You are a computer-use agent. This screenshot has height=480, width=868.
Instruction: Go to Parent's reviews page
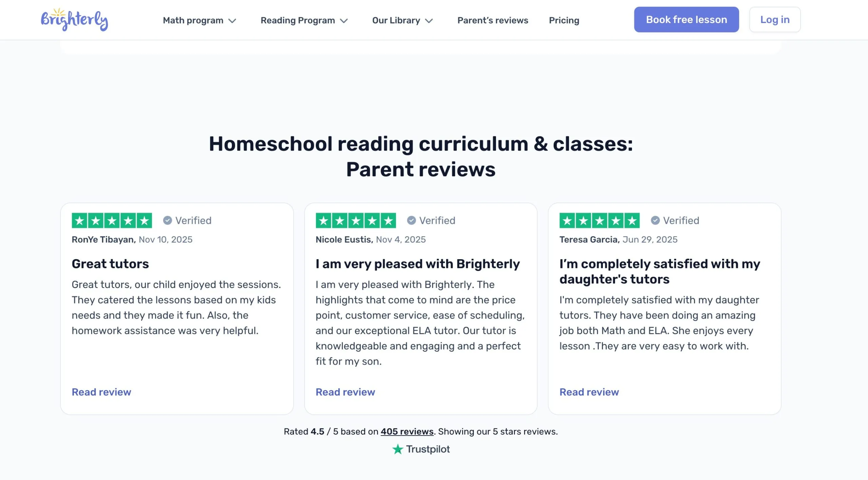[x=493, y=20]
